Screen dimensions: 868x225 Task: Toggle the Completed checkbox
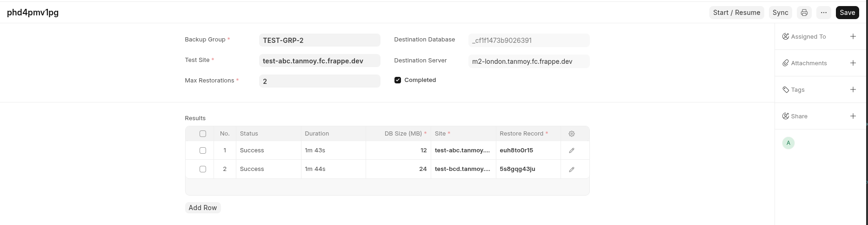click(x=398, y=80)
